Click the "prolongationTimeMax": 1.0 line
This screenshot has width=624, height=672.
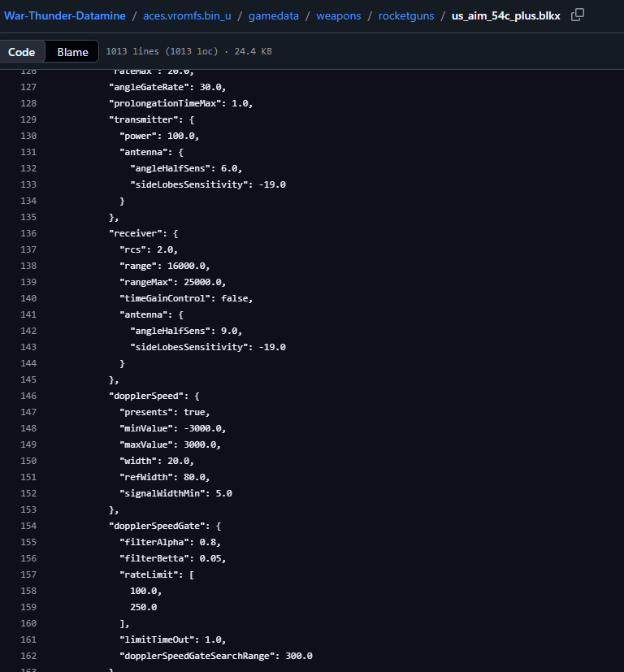click(x=180, y=103)
